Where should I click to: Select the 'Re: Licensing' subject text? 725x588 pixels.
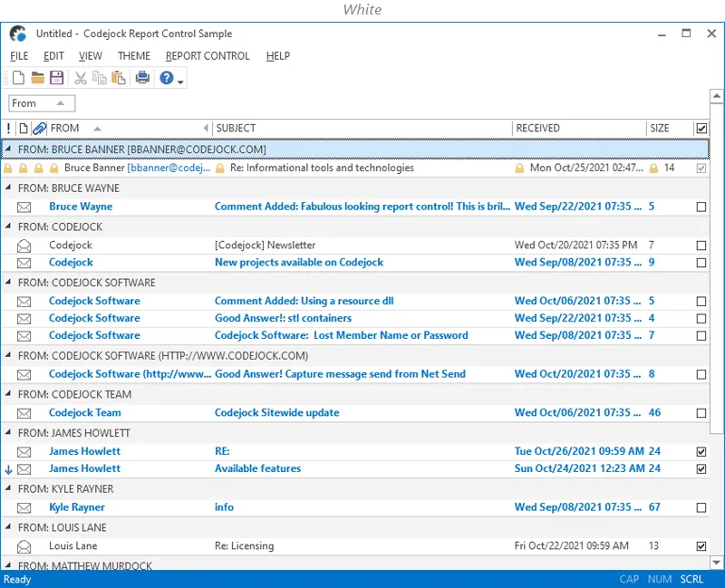pos(244,546)
